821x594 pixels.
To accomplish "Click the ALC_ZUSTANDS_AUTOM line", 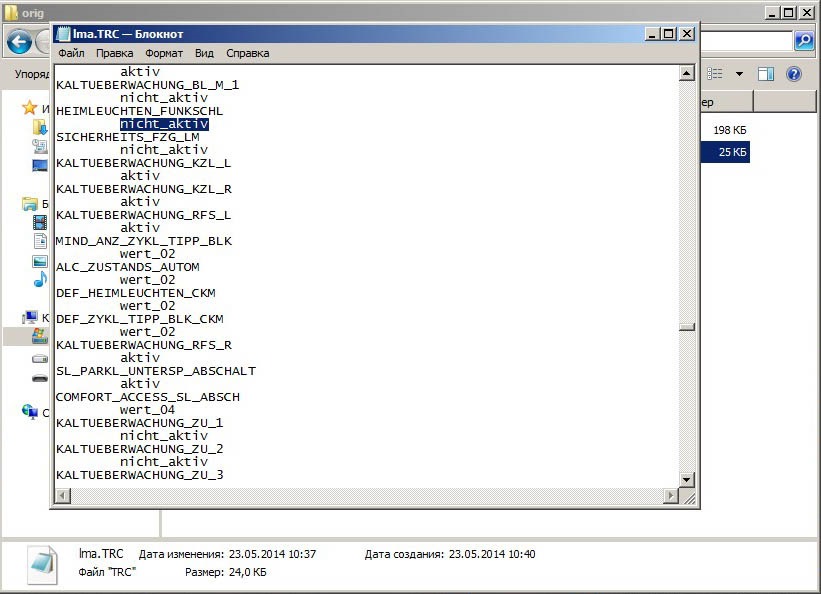I will tap(128, 267).
